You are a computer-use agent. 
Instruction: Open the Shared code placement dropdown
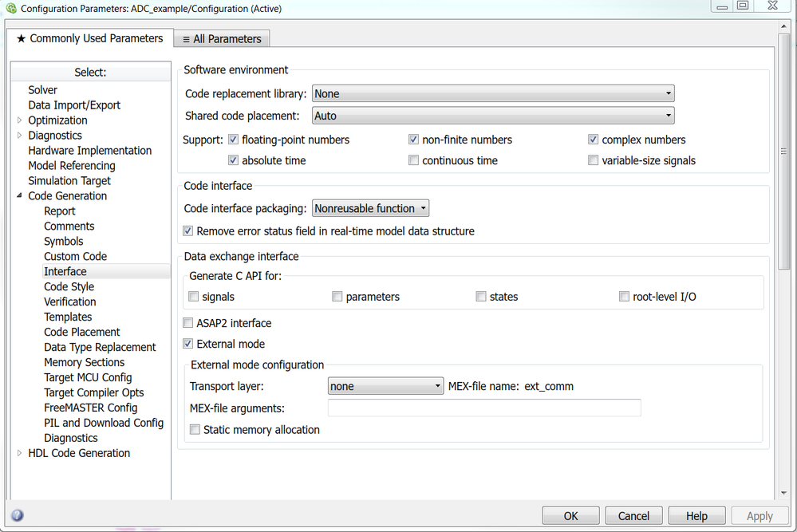point(493,116)
